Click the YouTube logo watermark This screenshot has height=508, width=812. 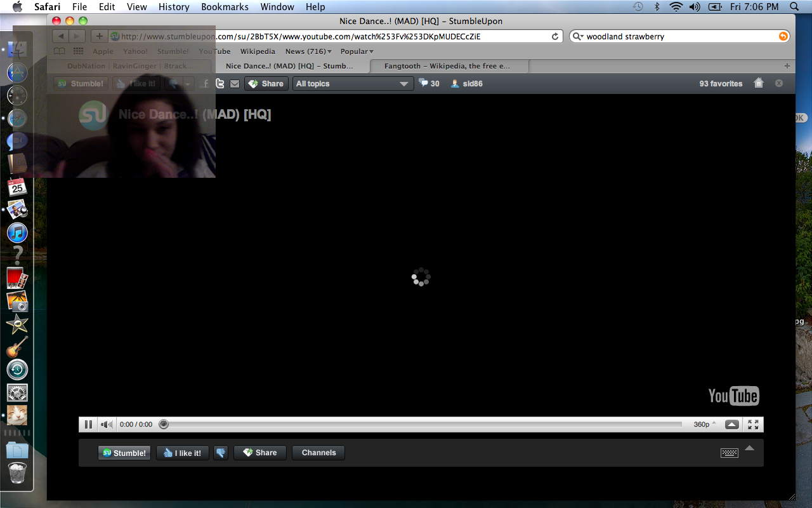coord(733,396)
